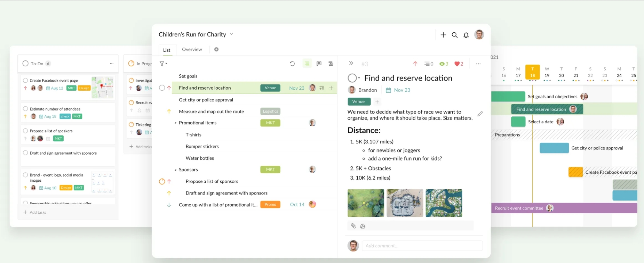The width and height of the screenshot is (644, 263).
Task: Click the purple Recruit event committee Gantt bar
Action: (564, 208)
